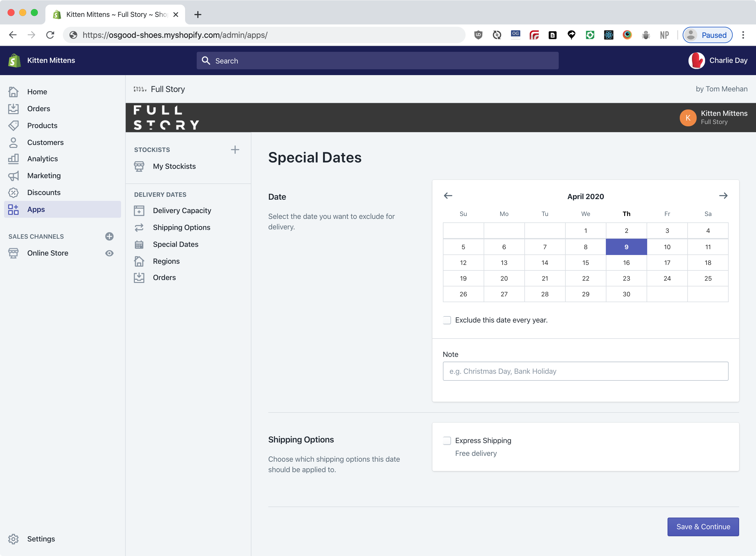Open Delivery Capacity in Delivery Dates
Viewport: 756px width, 556px height.
(182, 210)
